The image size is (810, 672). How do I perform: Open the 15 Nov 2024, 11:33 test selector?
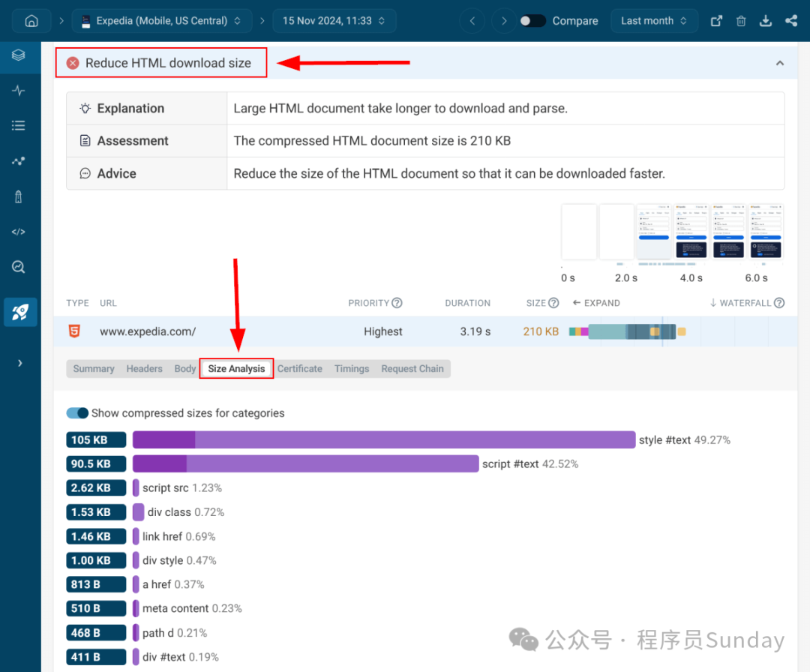pyautogui.click(x=334, y=21)
